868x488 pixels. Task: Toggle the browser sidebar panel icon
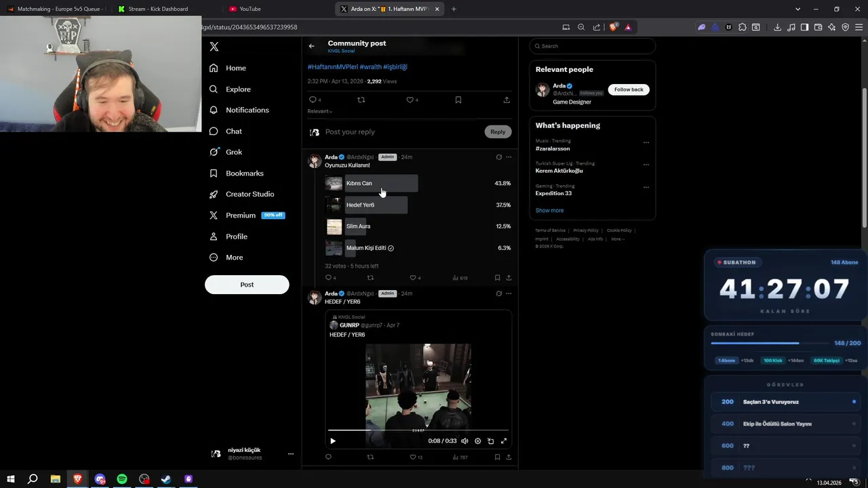pos(804,27)
